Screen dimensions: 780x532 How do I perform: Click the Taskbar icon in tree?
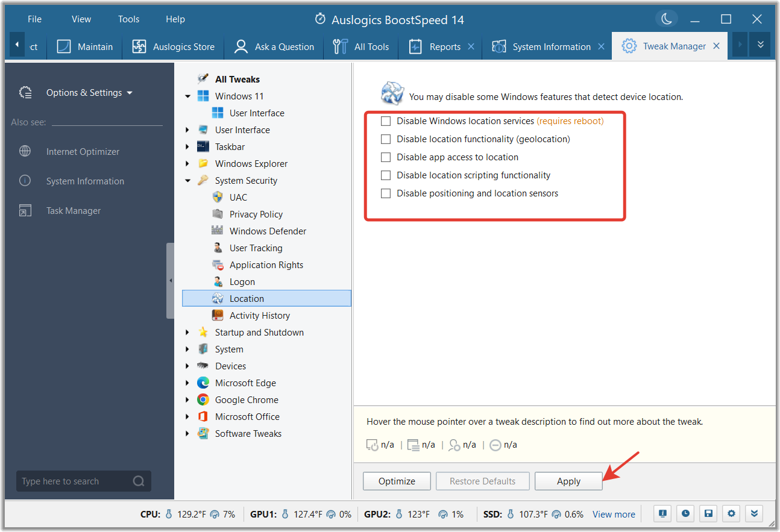203,146
